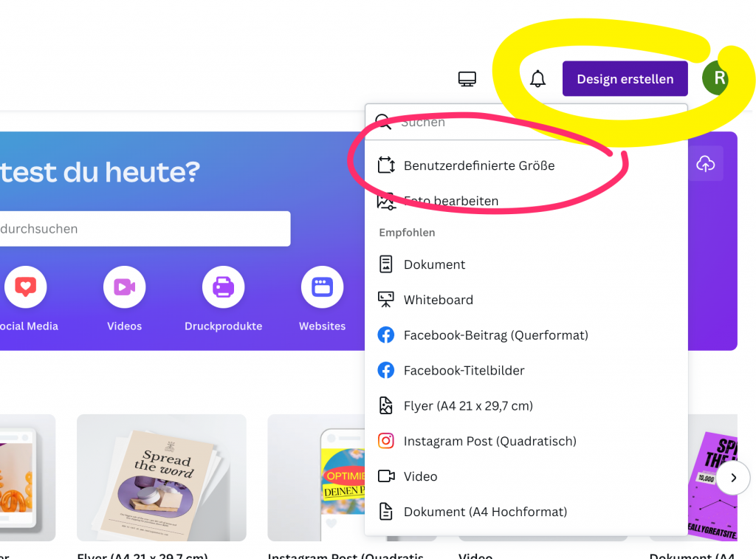The height and width of the screenshot is (559, 756).
Task: Open the green R profile avatar
Action: 717,78
